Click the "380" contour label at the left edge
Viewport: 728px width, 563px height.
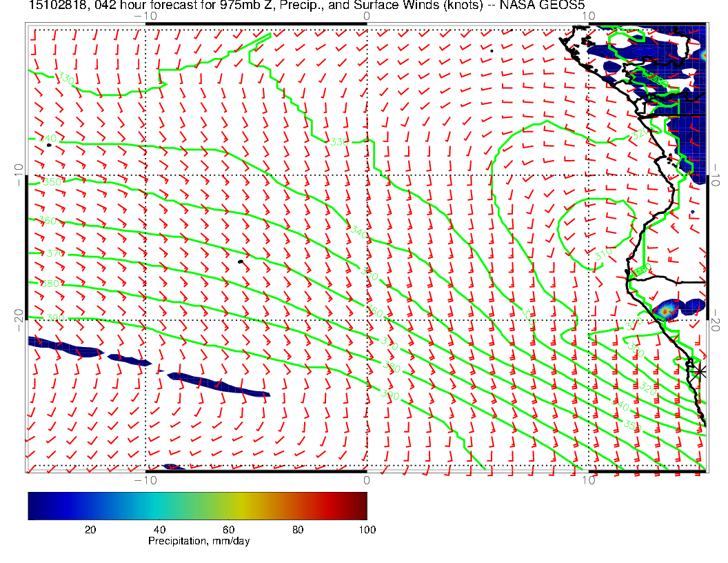[x=50, y=284]
